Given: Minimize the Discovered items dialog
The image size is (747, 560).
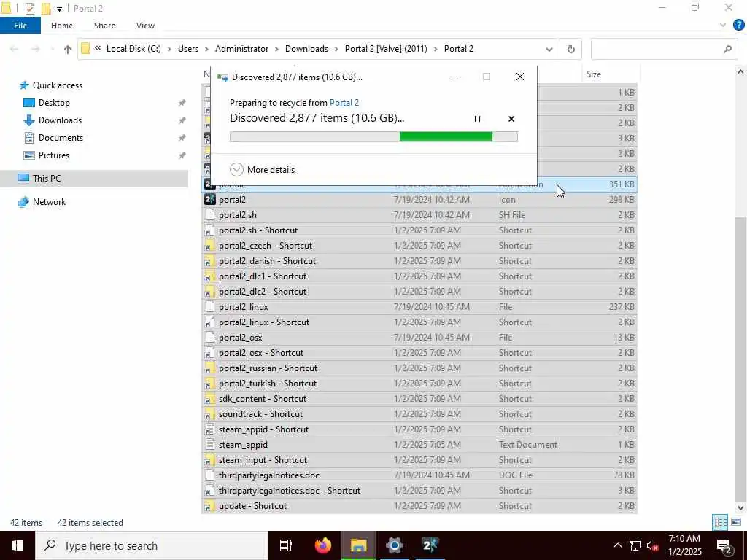Looking at the screenshot, I should [x=454, y=77].
